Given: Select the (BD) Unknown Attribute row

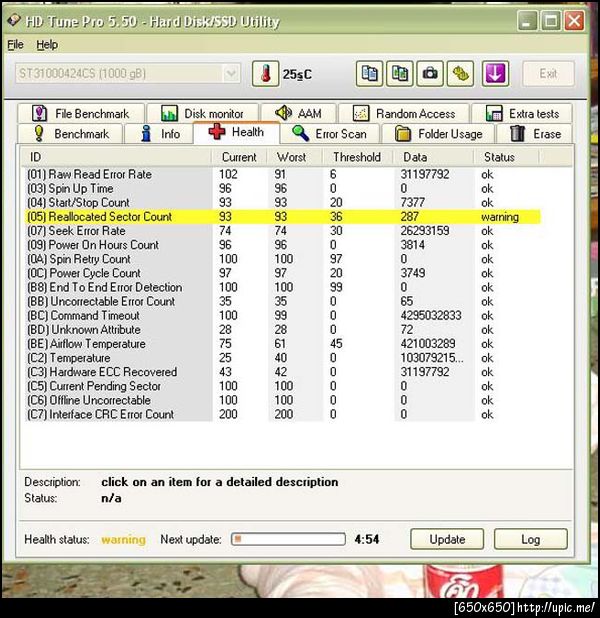Looking at the screenshot, I should [282, 330].
